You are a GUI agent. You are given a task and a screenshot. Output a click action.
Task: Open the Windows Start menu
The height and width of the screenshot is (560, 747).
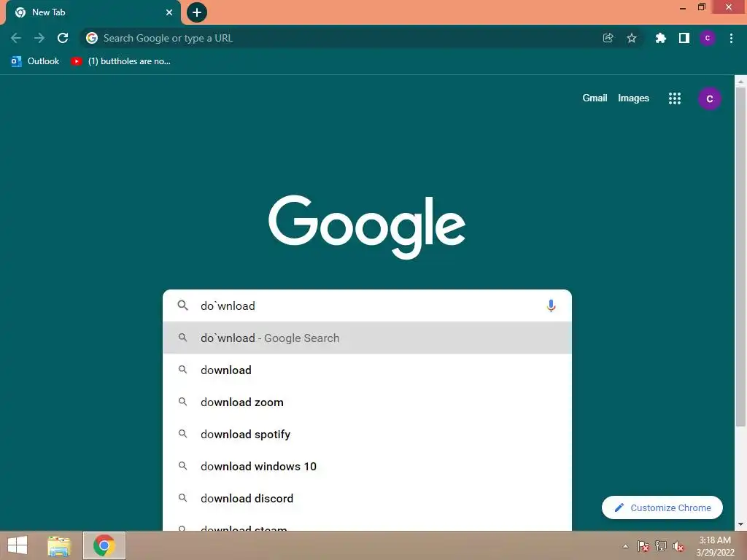pos(18,545)
